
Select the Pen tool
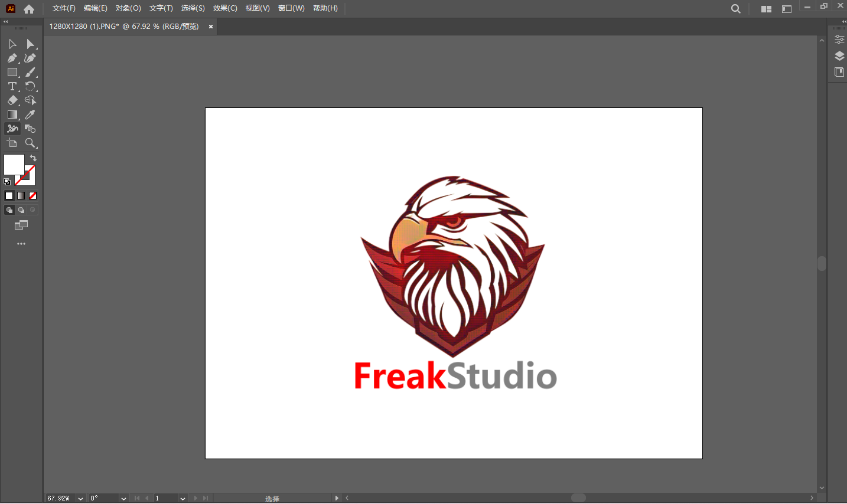(12, 58)
